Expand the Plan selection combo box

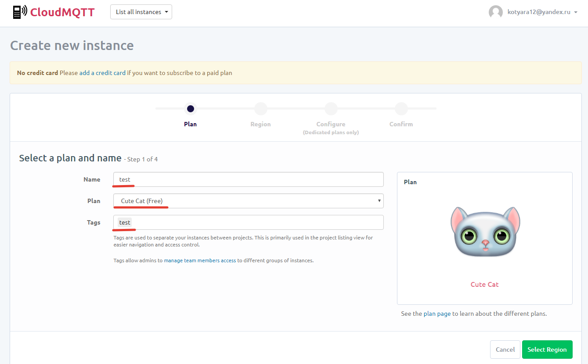[x=248, y=201]
